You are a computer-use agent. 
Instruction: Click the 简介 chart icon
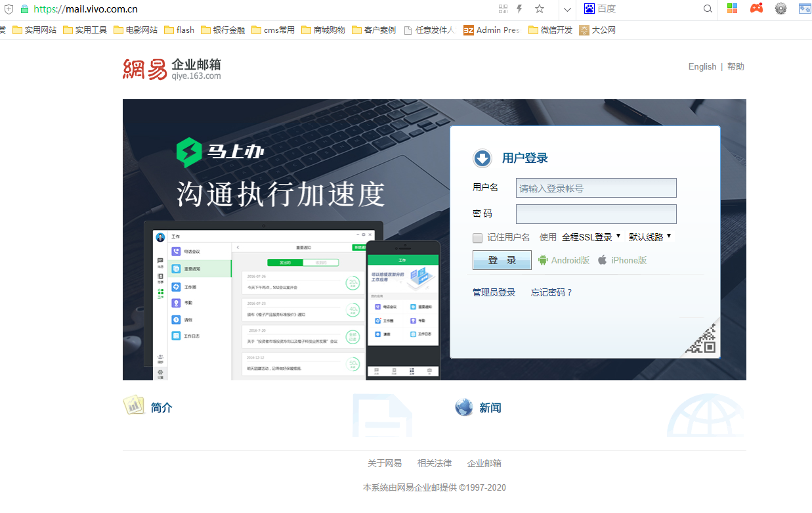tap(134, 405)
